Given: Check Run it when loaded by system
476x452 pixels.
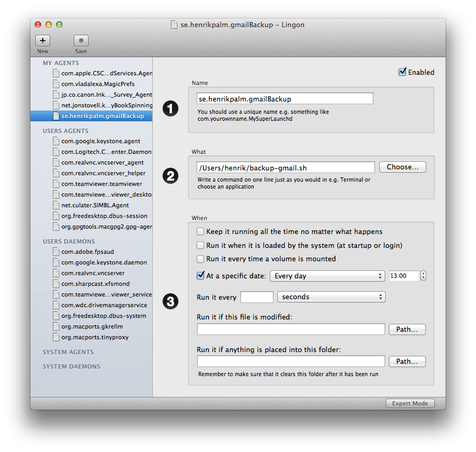Looking at the screenshot, I should [x=200, y=245].
